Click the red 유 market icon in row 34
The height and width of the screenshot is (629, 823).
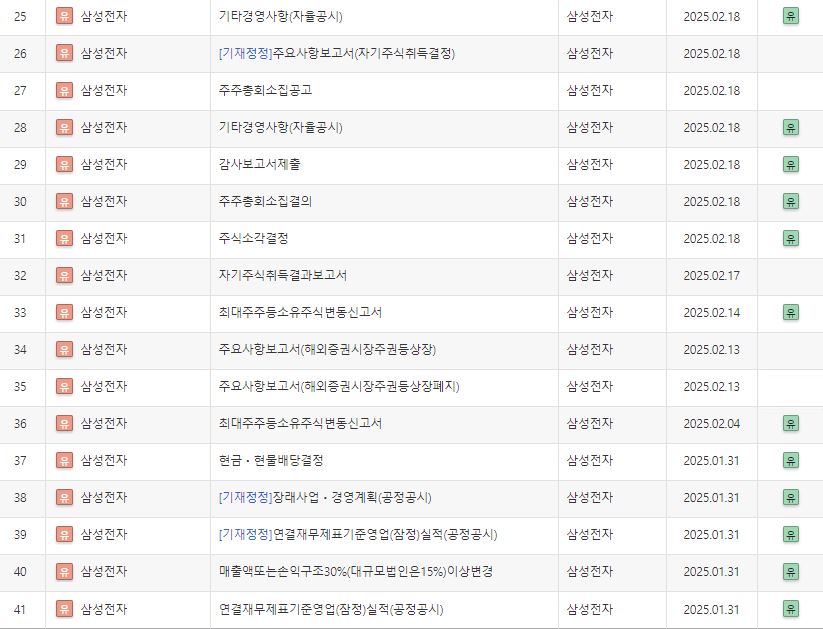(64, 349)
